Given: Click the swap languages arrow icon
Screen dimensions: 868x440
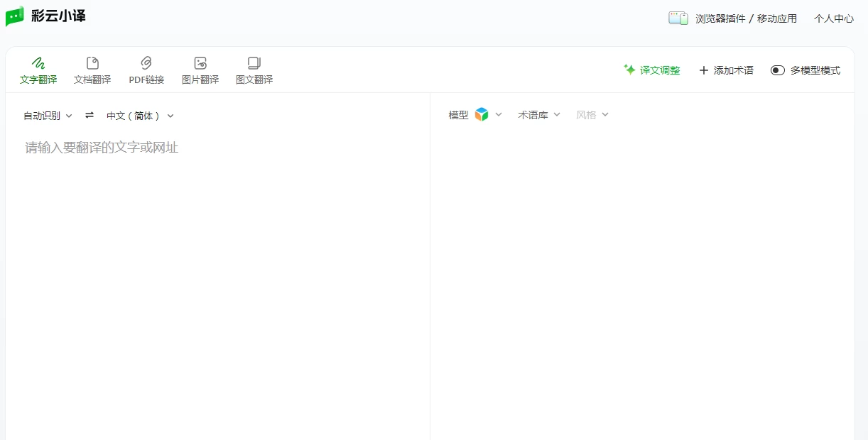Looking at the screenshot, I should (88, 115).
